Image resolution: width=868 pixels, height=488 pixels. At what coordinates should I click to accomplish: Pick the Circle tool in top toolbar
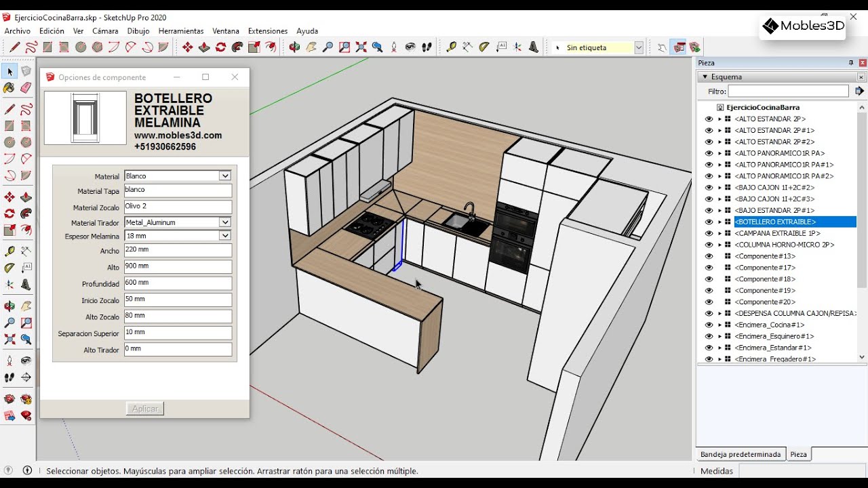tap(81, 47)
